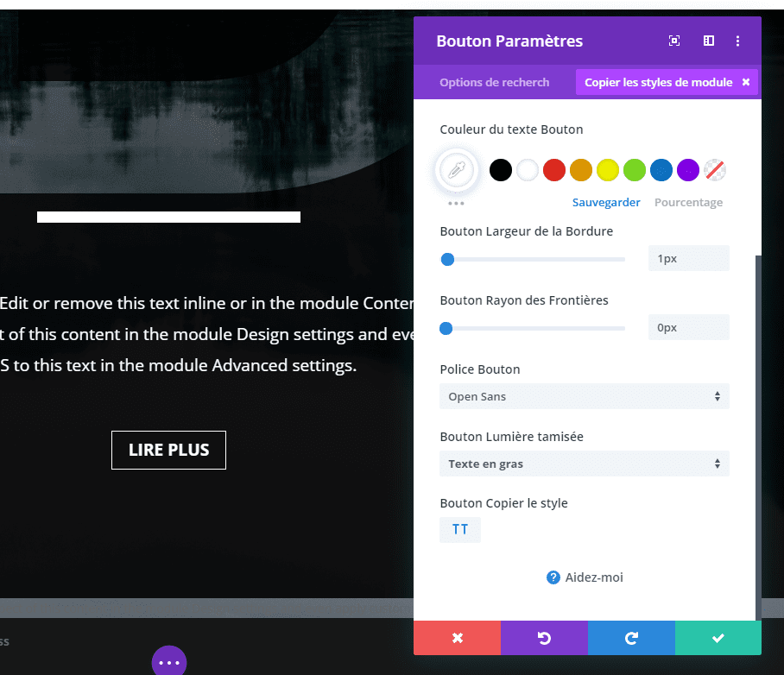Redo with the blue arrow button

point(631,638)
